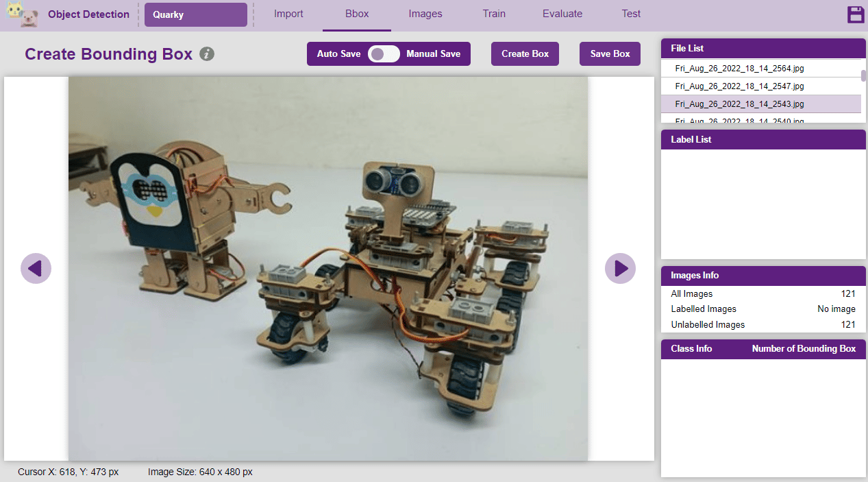Click the Create Box button
Image resolution: width=868 pixels, height=482 pixels.
pos(525,53)
